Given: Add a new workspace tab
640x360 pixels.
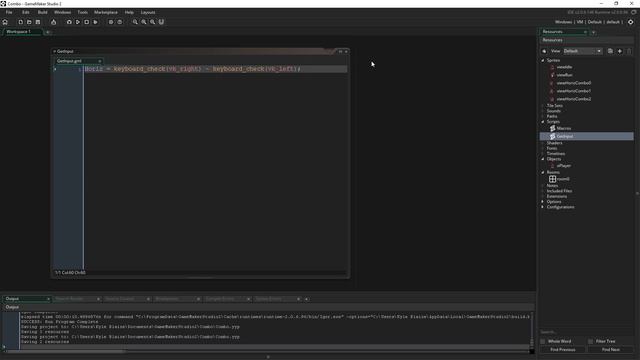Looking at the screenshot, I should click(x=47, y=32).
